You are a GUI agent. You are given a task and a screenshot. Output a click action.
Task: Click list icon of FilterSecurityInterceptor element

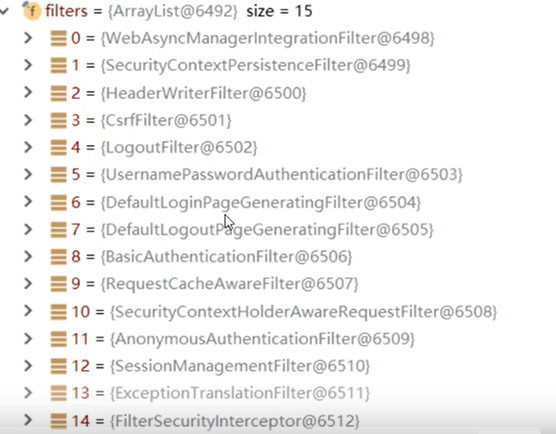click(59, 421)
